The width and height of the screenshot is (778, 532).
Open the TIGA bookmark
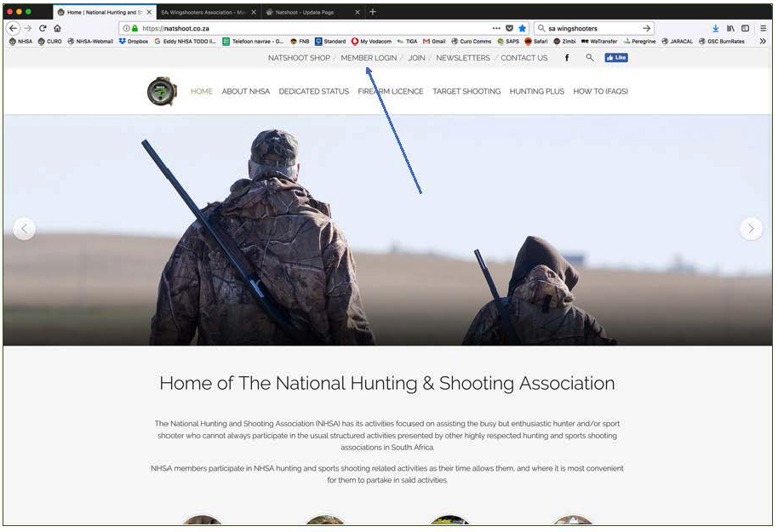(x=408, y=41)
